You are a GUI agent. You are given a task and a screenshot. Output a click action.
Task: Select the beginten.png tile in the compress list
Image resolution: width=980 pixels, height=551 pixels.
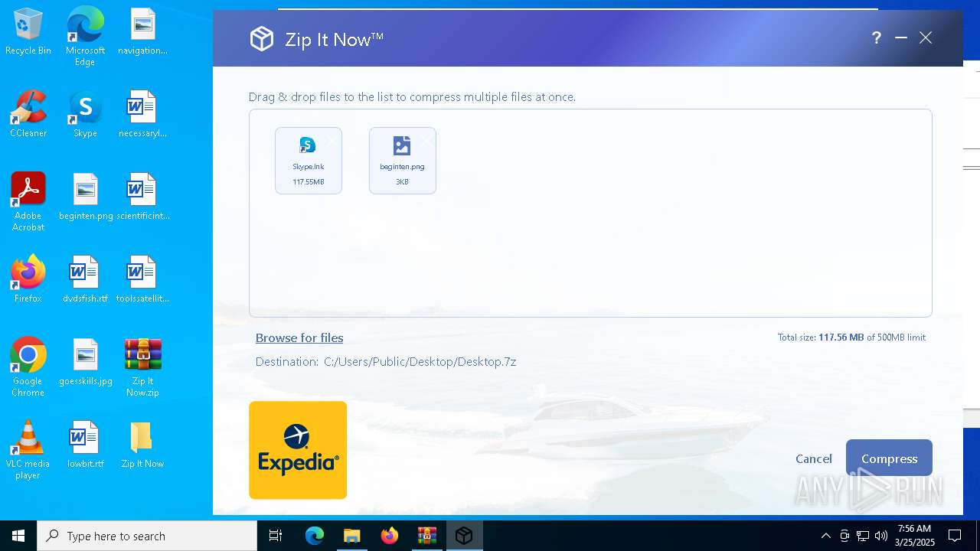coord(403,161)
